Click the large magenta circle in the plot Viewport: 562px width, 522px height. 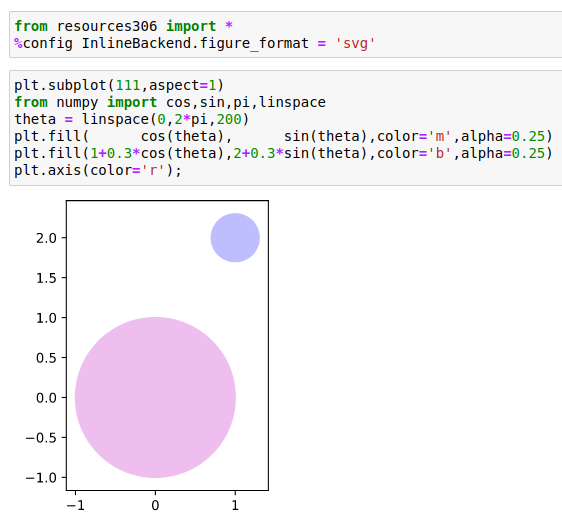pos(155,398)
